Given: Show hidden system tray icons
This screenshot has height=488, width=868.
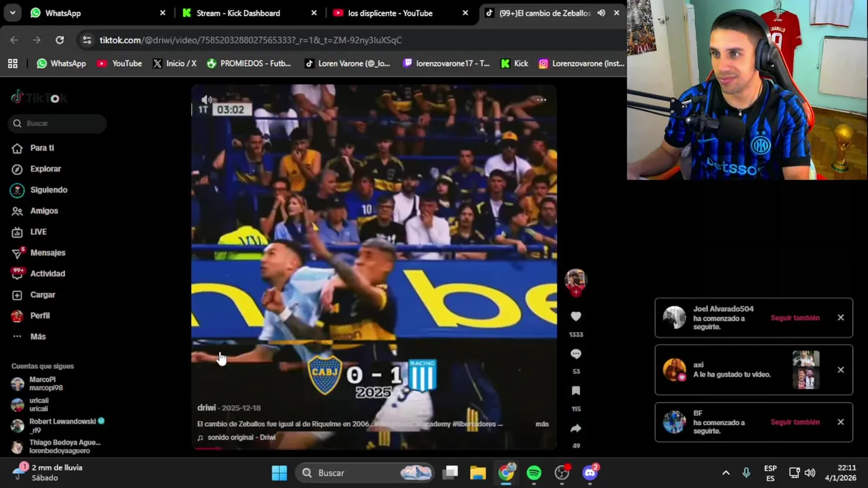Looking at the screenshot, I should [726, 472].
